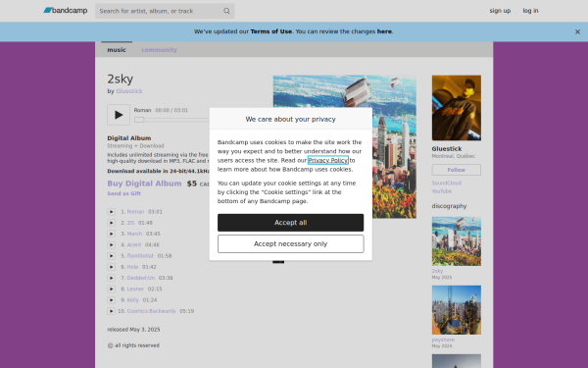Open the Hole track title link
The image size is (588, 368).
(x=132, y=267)
